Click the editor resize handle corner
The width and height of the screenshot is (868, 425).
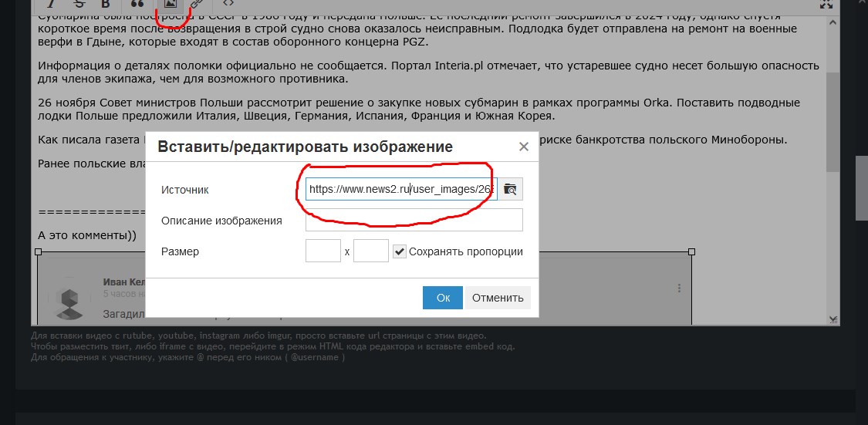pyautogui.click(x=833, y=319)
